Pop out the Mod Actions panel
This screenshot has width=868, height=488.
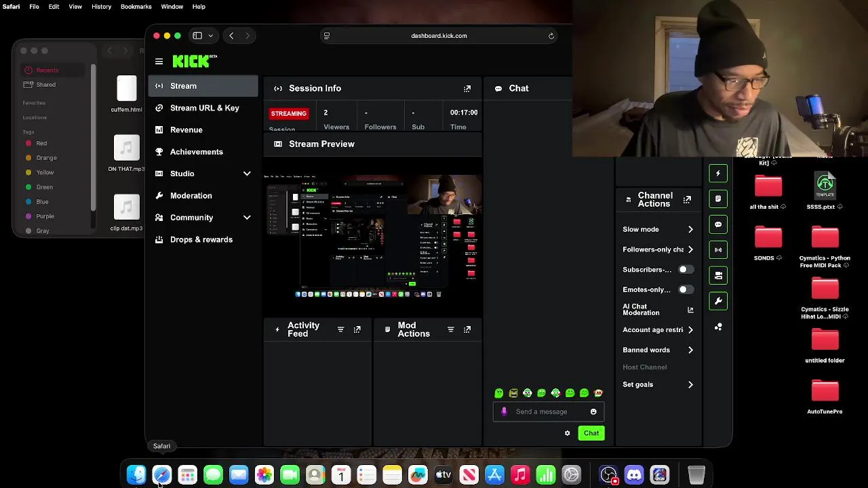point(467,329)
